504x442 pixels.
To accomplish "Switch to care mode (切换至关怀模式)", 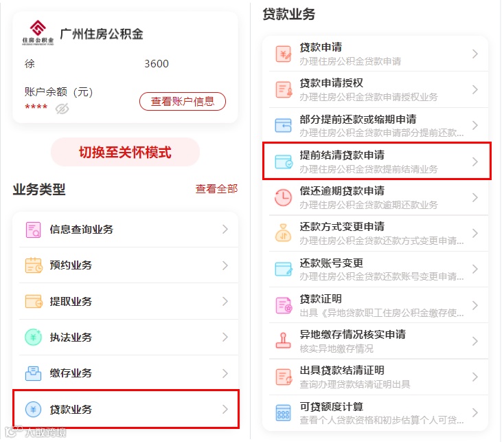I will tap(125, 152).
